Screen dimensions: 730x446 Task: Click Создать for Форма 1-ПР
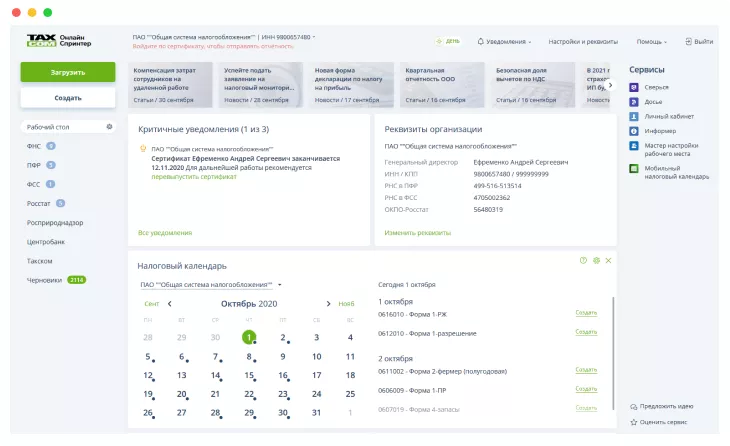pyautogui.click(x=586, y=388)
